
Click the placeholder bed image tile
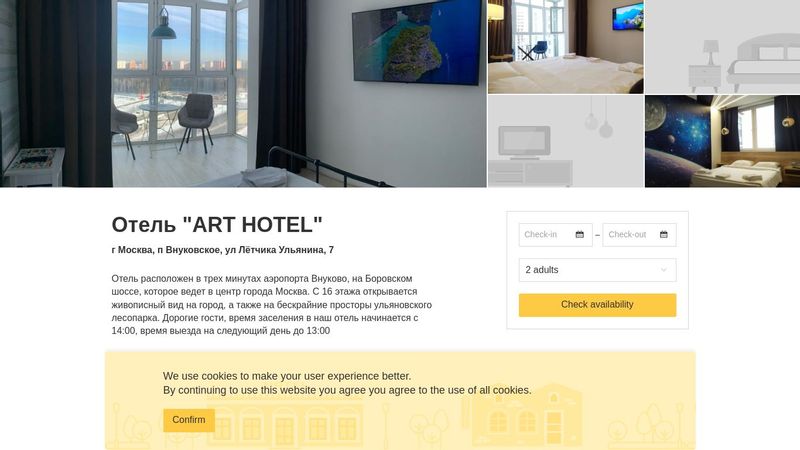(x=722, y=46)
